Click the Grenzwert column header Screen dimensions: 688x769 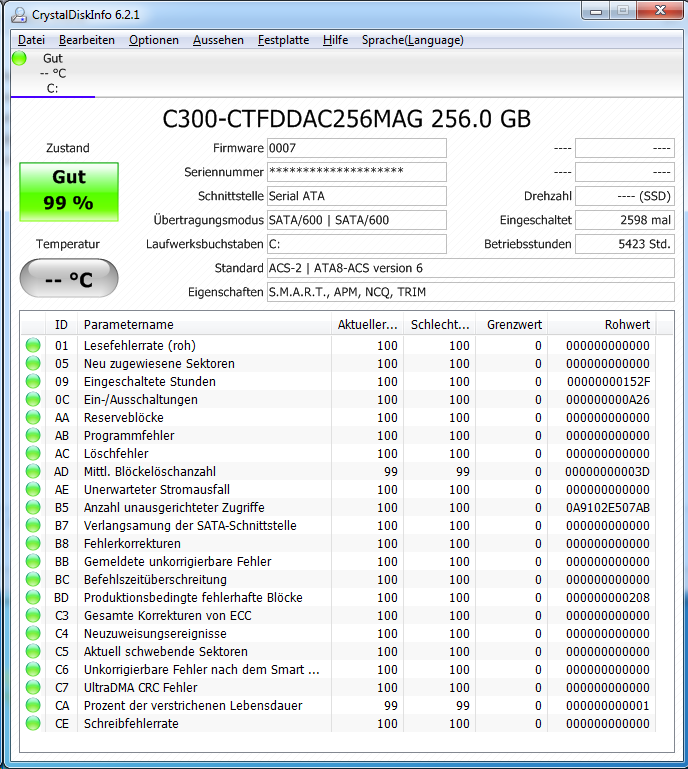tap(511, 325)
